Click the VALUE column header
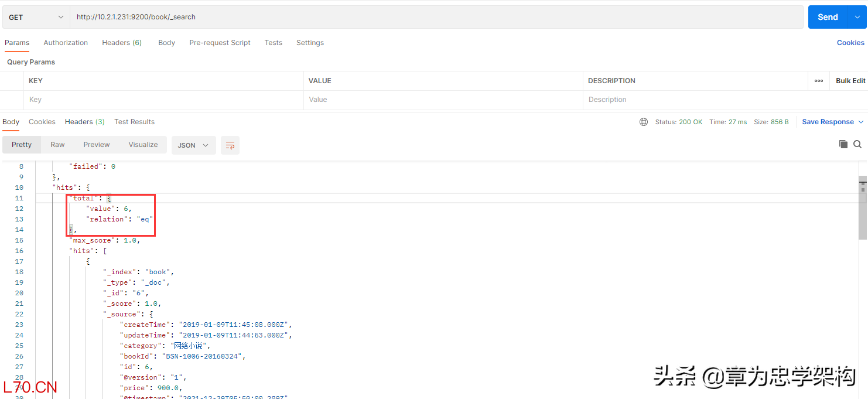This screenshot has height=399, width=868. point(320,81)
